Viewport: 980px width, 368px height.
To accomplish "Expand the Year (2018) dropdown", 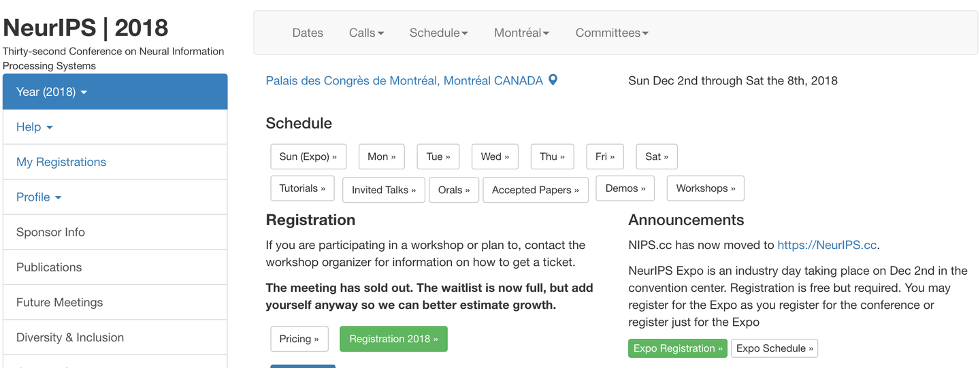I will pos(52,92).
